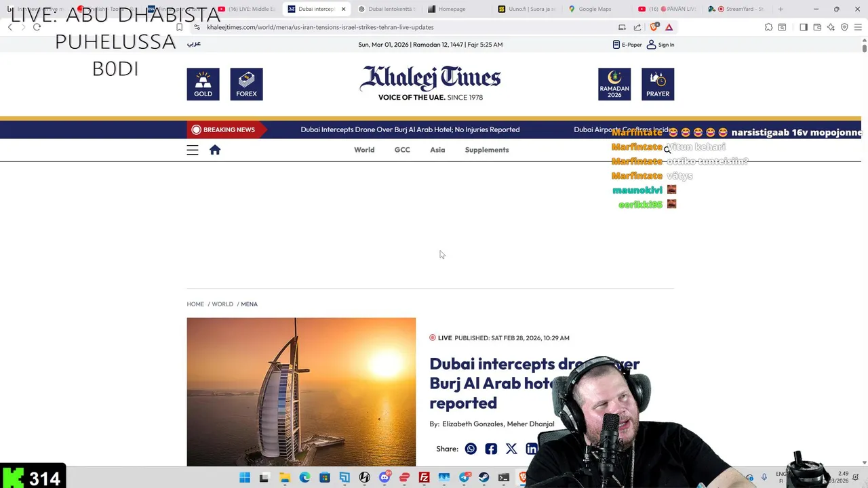Open the hamburger navigation menu
The width and height of the screenshot is (868, 488).
[193, 150]
